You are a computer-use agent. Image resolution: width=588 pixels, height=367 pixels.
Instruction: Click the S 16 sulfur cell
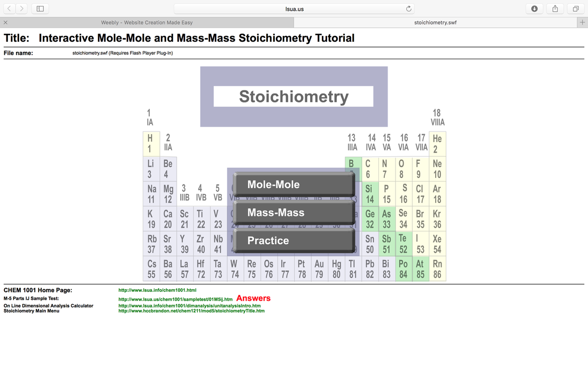(404, 194)
